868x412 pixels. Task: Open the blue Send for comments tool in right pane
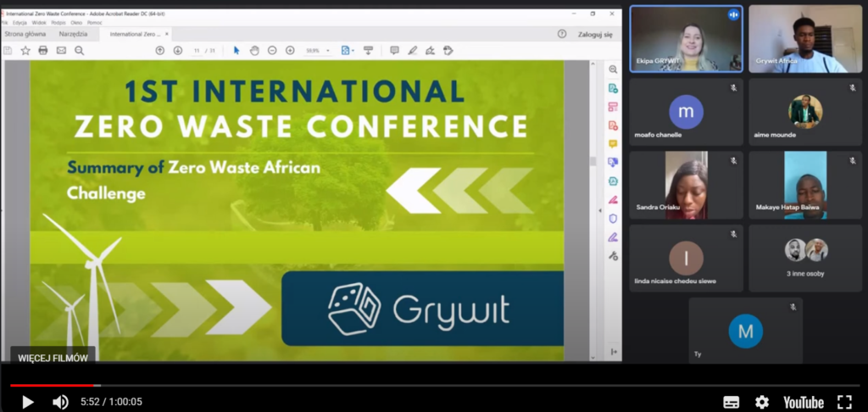coord(613,162)
